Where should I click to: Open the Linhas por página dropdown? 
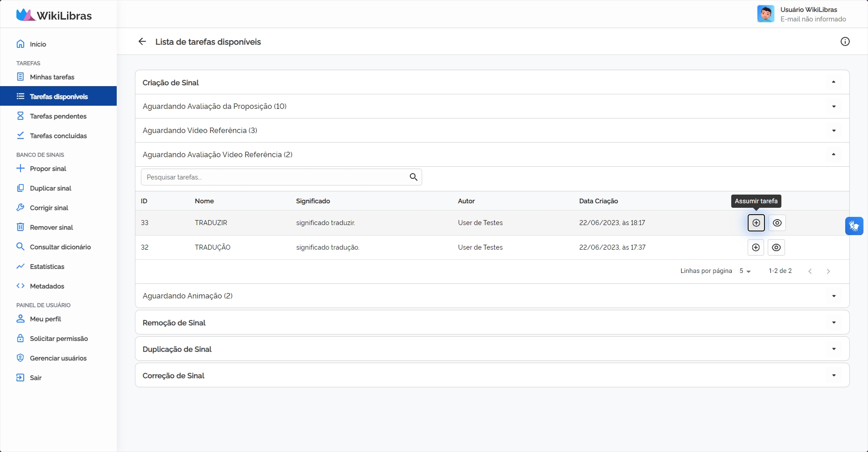(x=745, y=271)
